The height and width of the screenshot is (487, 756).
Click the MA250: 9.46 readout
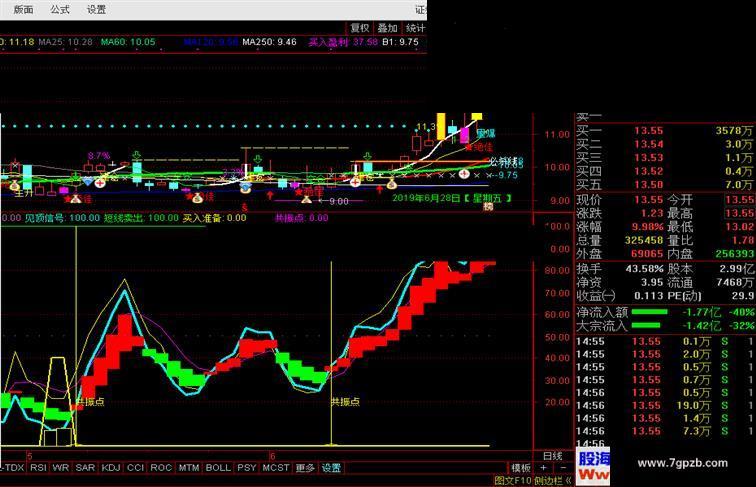point(270,42)
